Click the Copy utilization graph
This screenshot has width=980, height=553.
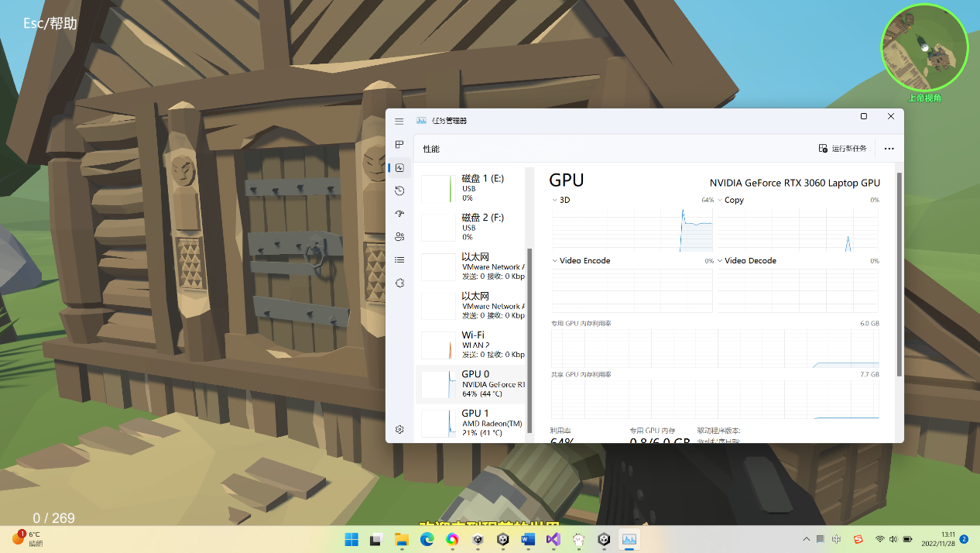tap(798, 229)
